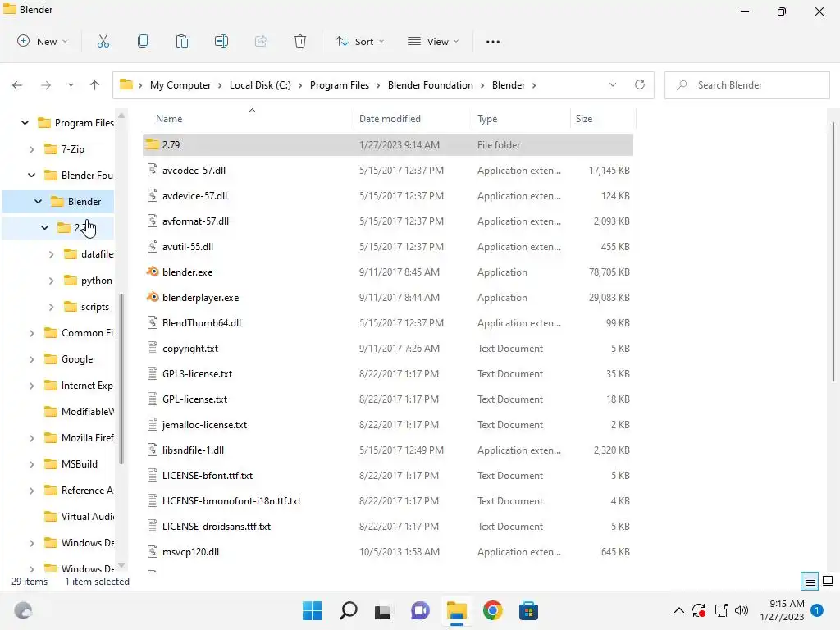Collapse the Blender tree node
840x630 pixels.
coord(38,202)
